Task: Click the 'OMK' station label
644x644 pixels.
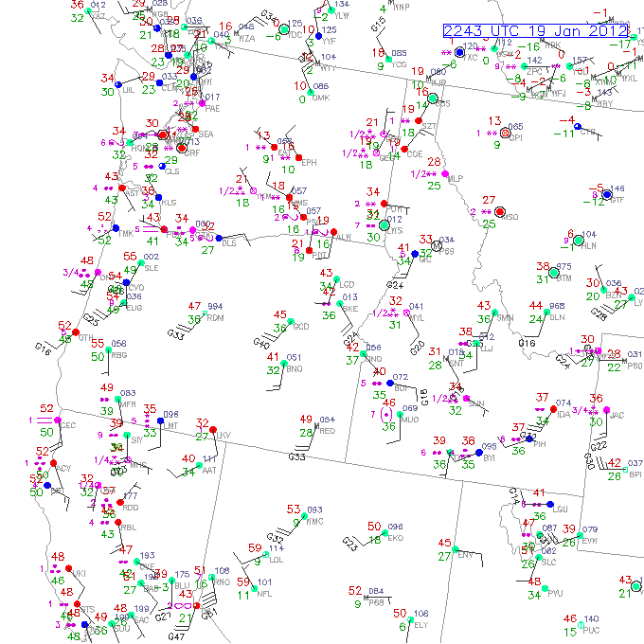Action: click(x=321, y=98)
